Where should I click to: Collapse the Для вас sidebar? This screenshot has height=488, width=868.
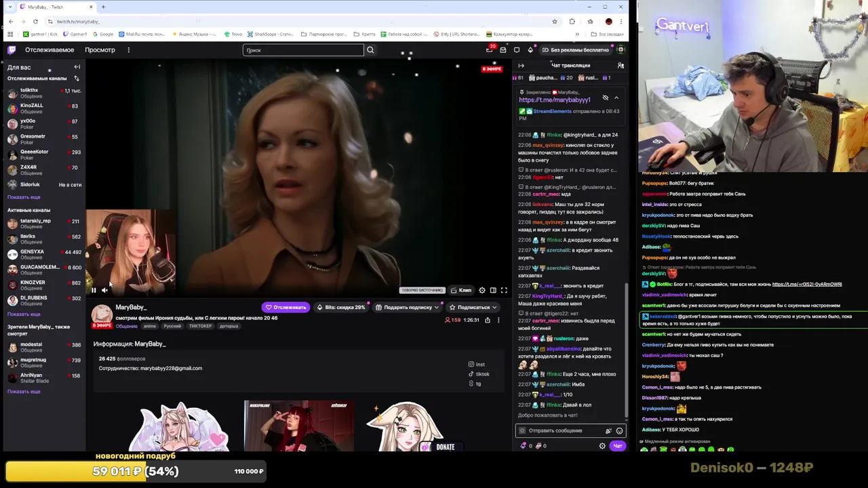tap(77, 66)
